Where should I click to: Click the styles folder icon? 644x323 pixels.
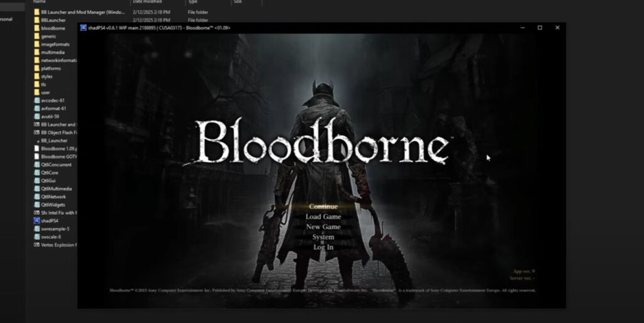(37, 76)
